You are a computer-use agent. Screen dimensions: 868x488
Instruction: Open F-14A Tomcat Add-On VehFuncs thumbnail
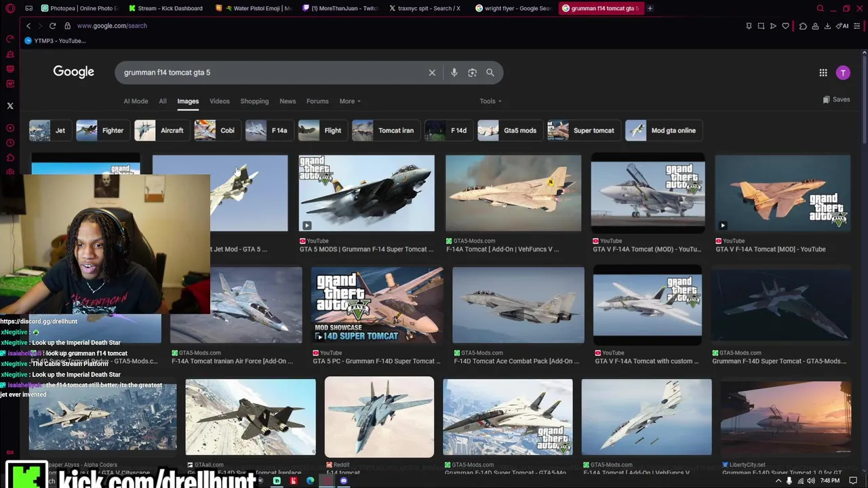click(513, 193)
